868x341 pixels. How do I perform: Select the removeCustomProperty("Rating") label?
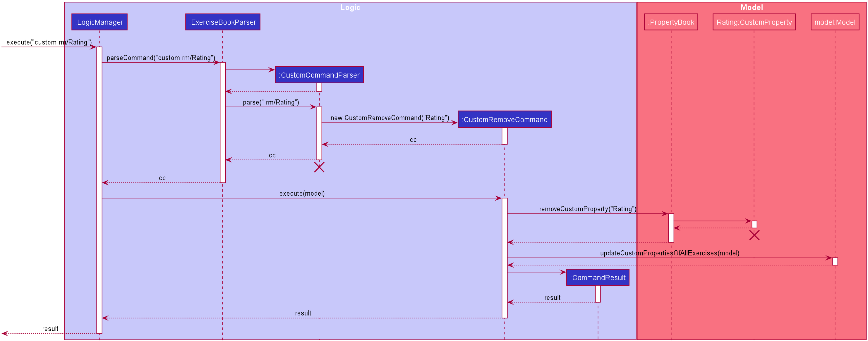click(588, 209)
